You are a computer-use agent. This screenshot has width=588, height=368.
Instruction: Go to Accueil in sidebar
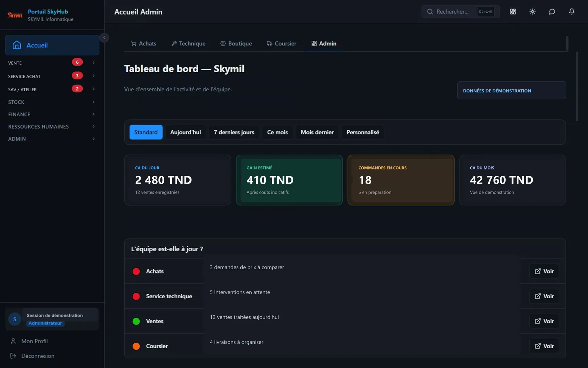point(52,45)
